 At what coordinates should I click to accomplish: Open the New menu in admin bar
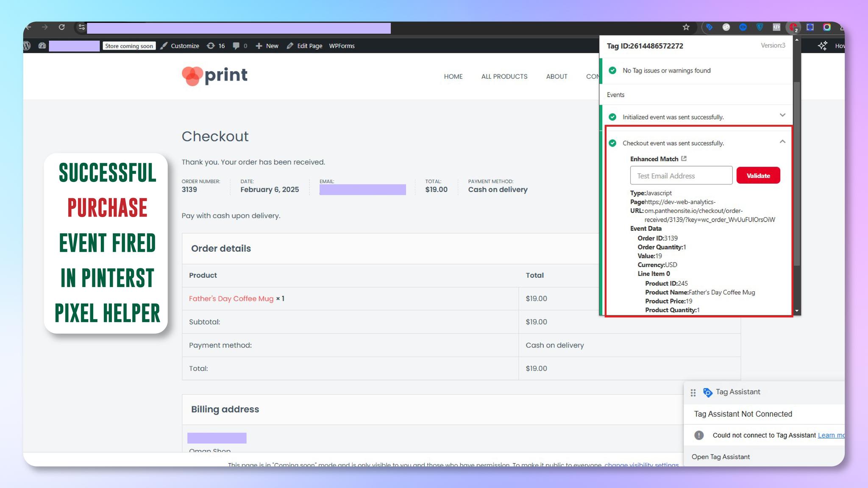267,46
